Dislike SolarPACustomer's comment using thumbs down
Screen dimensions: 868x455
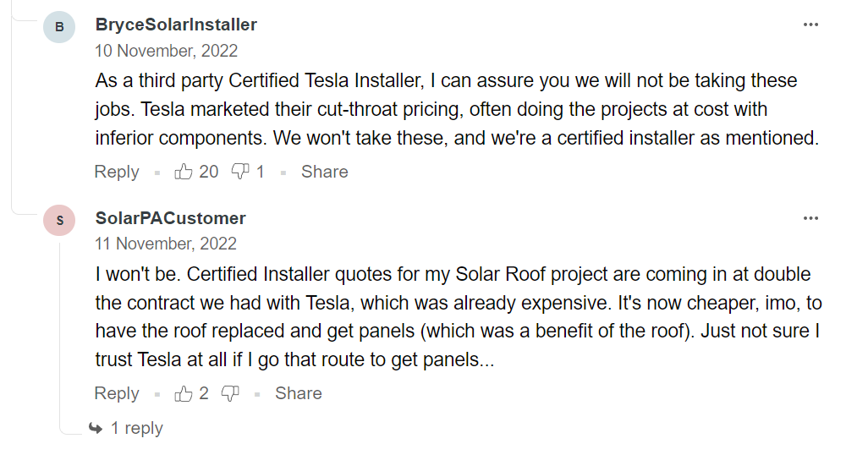(230, 393)
